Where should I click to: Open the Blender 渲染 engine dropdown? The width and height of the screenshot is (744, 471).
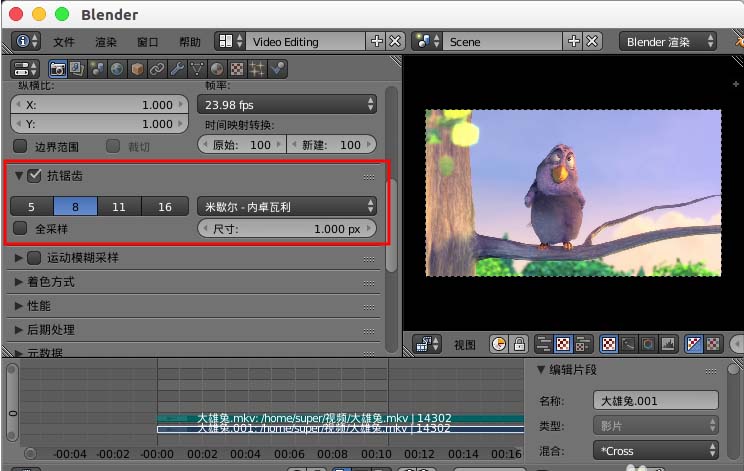coord(668,42)
